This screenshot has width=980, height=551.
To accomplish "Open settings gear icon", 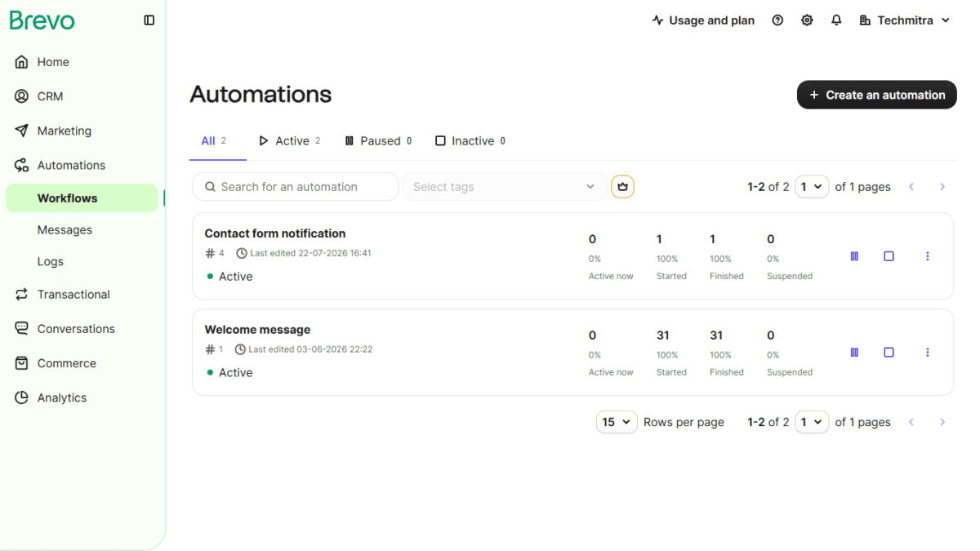I will click(807, 20).
